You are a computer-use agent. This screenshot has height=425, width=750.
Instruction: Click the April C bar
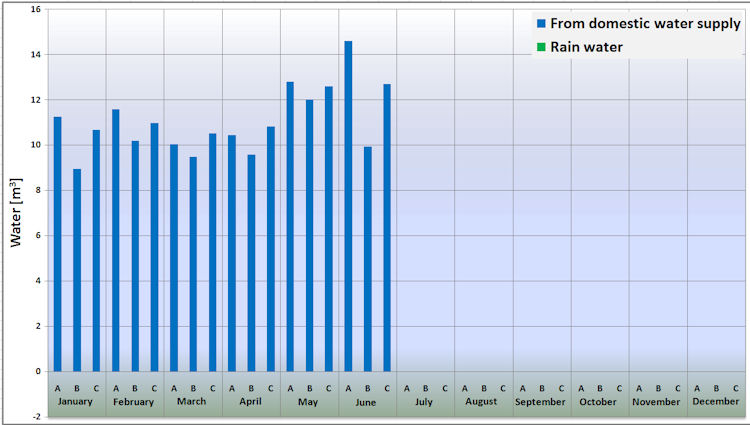click(271, 249)
